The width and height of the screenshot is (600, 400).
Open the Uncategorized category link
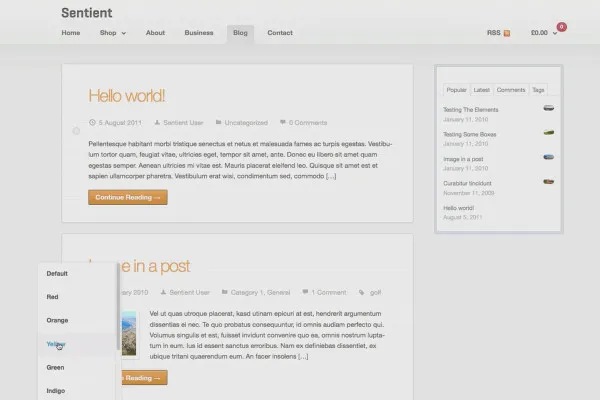click(x=246, y=123)
